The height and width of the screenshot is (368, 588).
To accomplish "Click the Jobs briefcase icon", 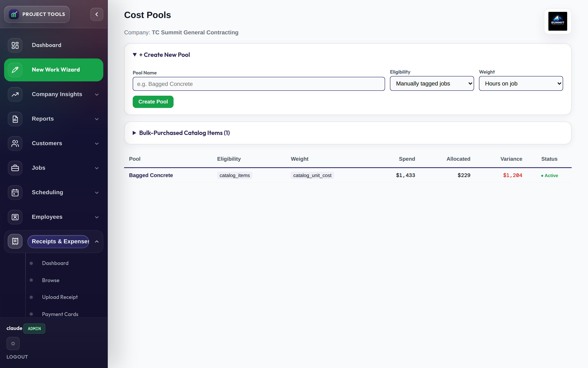I will [15, 168].
